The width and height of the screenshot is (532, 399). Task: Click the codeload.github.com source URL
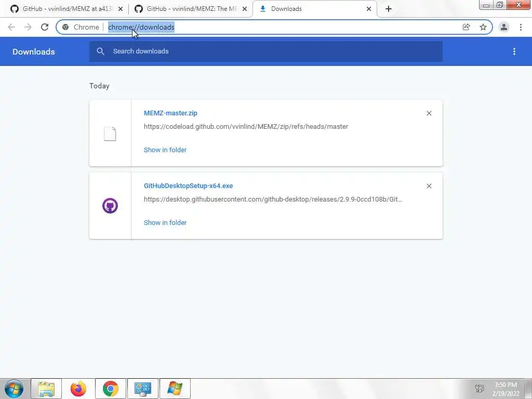(x=246, y=127)
